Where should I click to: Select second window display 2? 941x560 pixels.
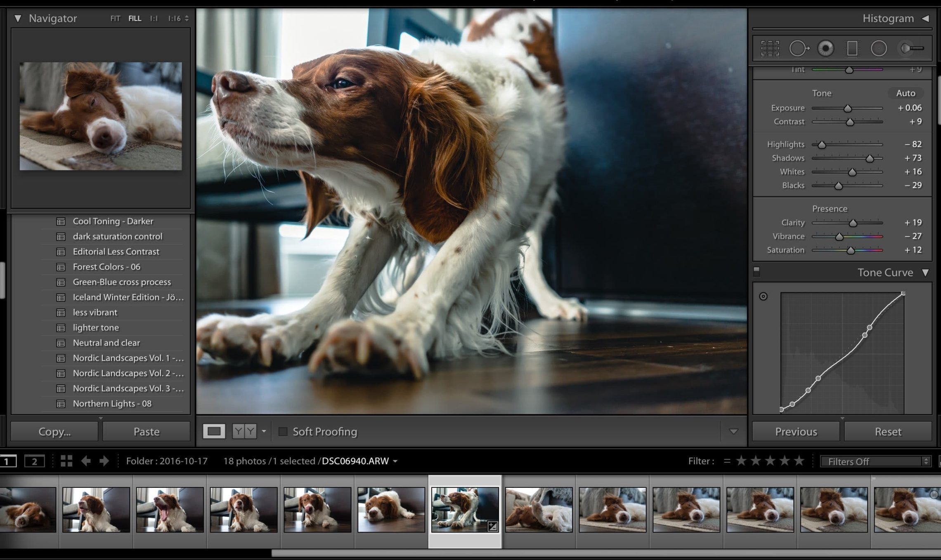tap(34, 461)
